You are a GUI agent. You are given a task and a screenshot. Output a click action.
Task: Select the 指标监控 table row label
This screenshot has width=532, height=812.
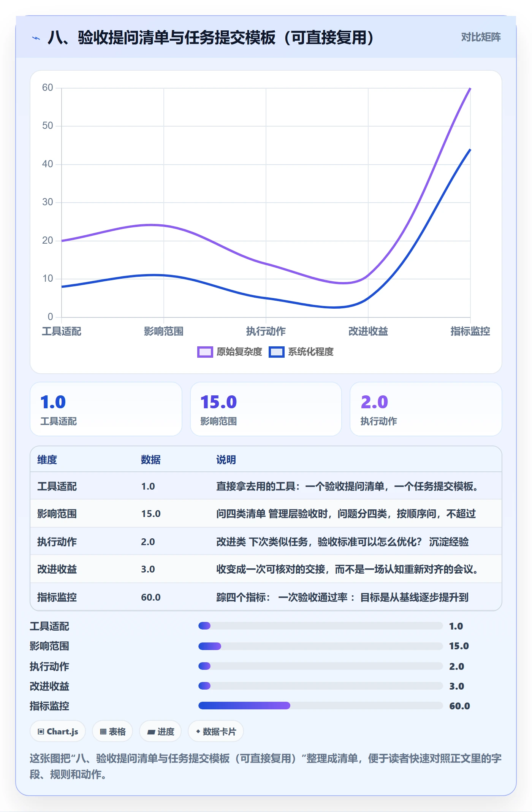pos(57,597)
